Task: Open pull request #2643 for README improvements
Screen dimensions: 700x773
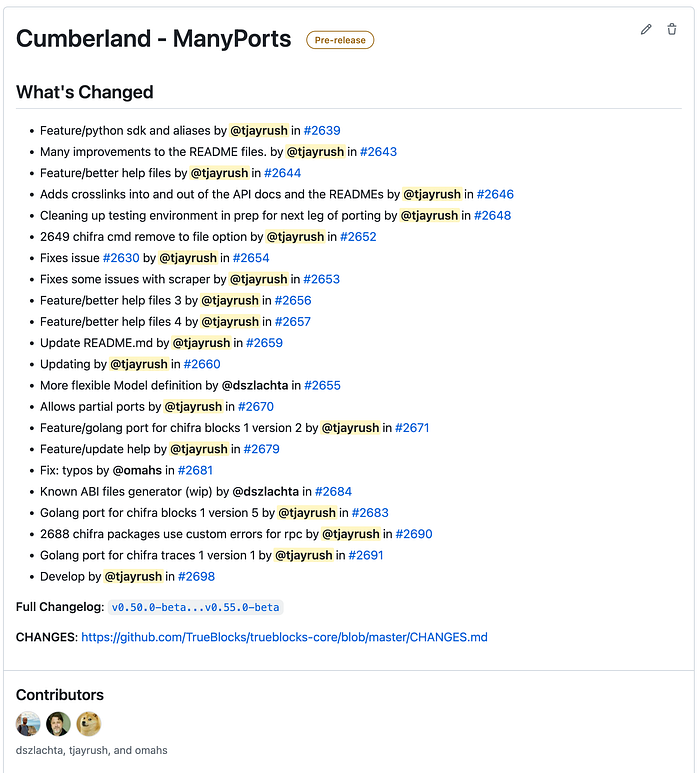Action: 378,152
